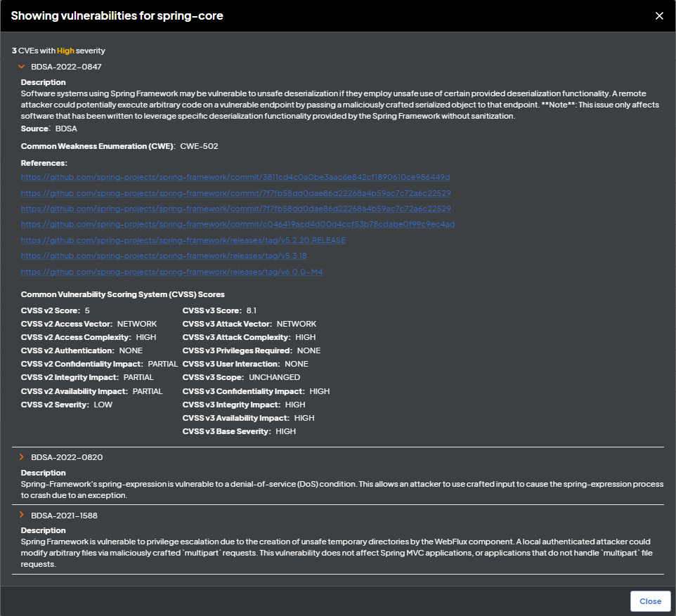Open the commit link ending in ce986449d
The image size is (676, 616).
235,177
